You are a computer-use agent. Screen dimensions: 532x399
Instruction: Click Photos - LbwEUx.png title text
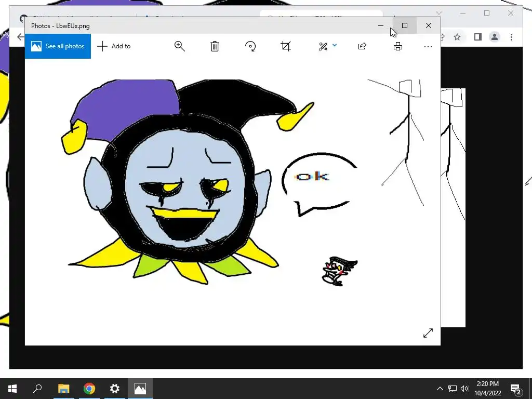pyautogui.click(x=60, y=26)
